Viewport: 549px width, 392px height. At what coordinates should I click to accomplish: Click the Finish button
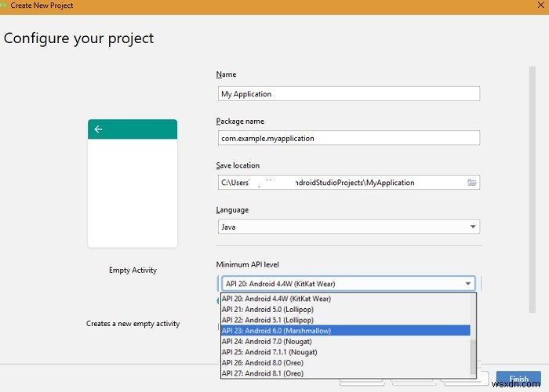(518, 379)
